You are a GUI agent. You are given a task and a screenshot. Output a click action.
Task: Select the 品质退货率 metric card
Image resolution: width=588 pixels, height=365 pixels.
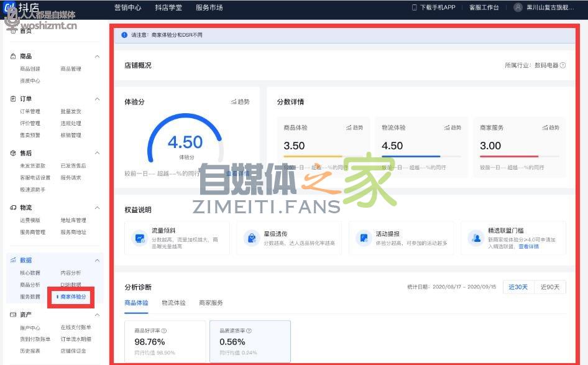coord(250,341)
